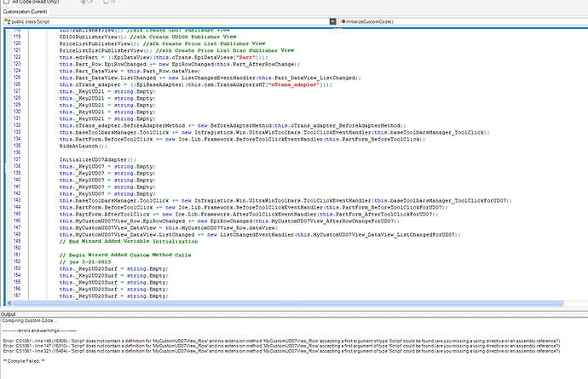
Task: Click line number 137 in the gutter
Action: tap(17, 159)
